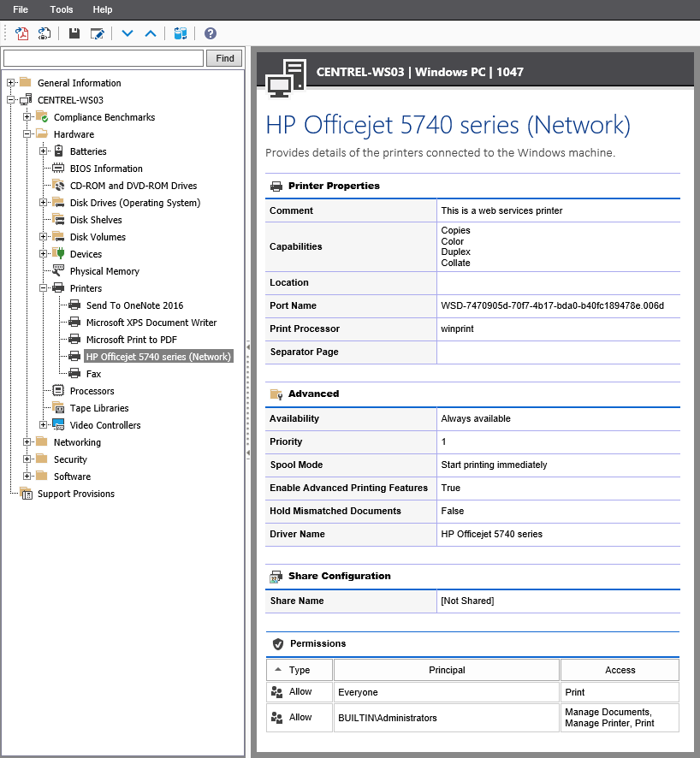Collapse the Printers node
Screen dimensions: 700x758
pos(43,287)
